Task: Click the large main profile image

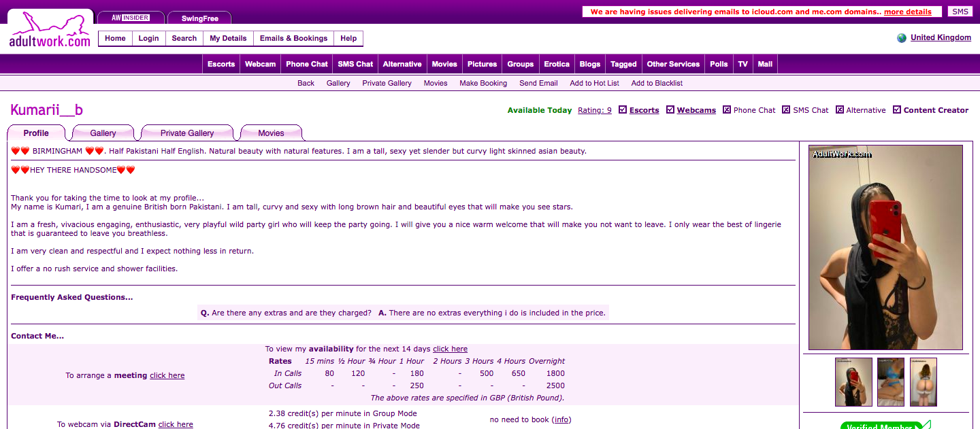Action: 885,247
